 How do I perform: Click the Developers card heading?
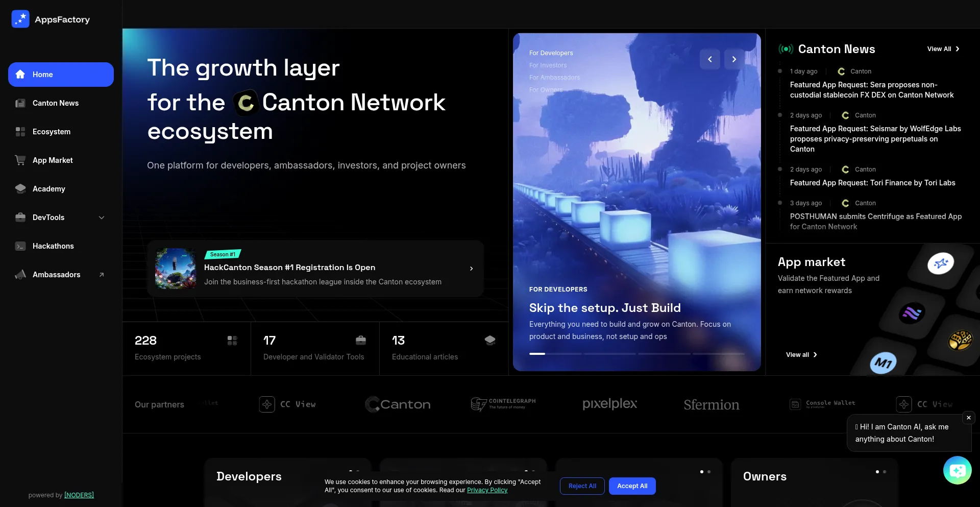(x=249, y=476)
